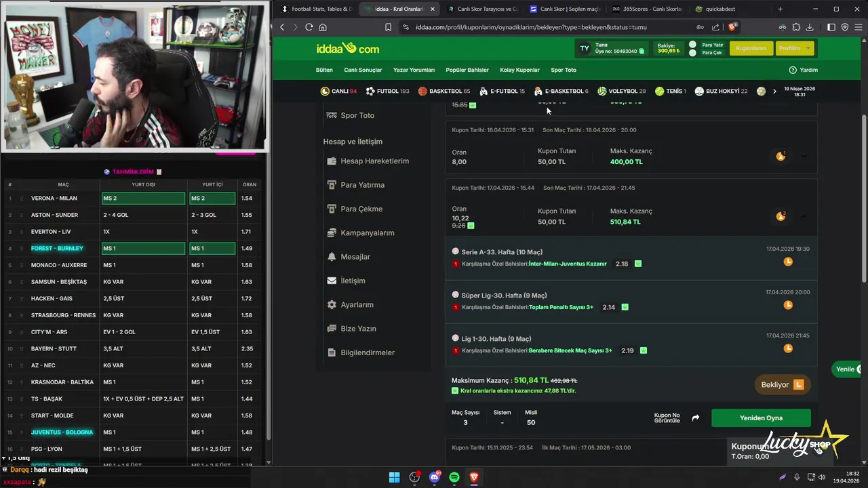Open the Windows Start menu
Image resolution: width=868 pixels, height=488 pixels.
pos(395,477)
